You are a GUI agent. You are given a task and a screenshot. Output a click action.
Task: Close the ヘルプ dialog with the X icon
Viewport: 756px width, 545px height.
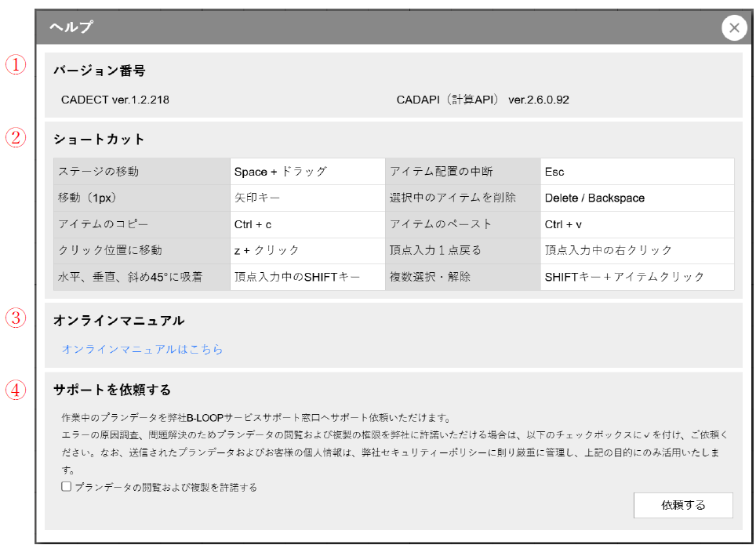point(733,28)
